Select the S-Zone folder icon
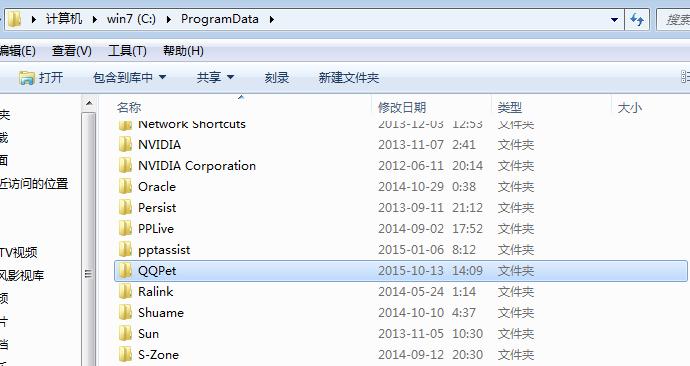This screenshot has height=366, width=690. (x=125, y=355)
